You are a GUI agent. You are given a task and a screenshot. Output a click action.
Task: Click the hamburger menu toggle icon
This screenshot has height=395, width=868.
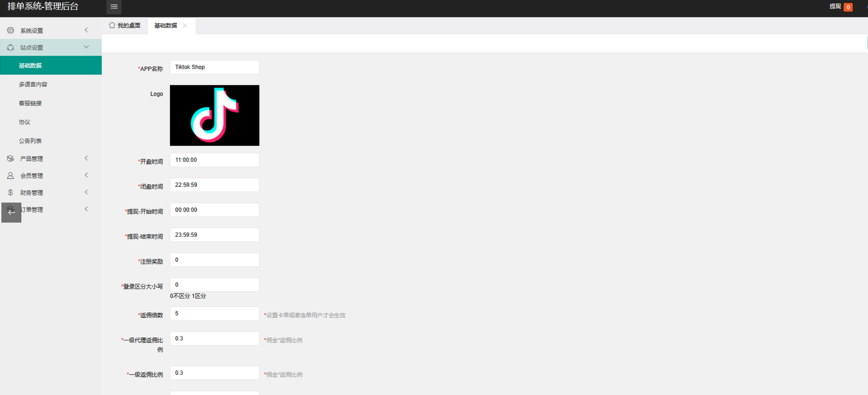pos(114,7)
